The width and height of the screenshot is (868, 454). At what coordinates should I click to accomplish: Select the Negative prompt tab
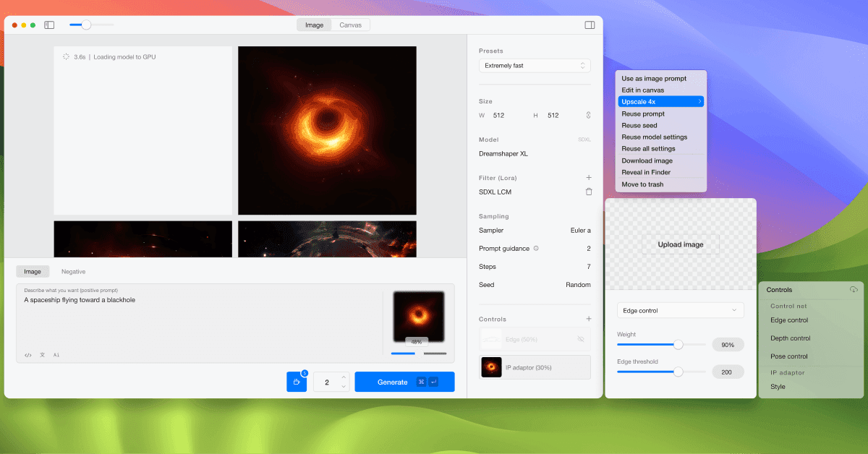click(73, 272)
